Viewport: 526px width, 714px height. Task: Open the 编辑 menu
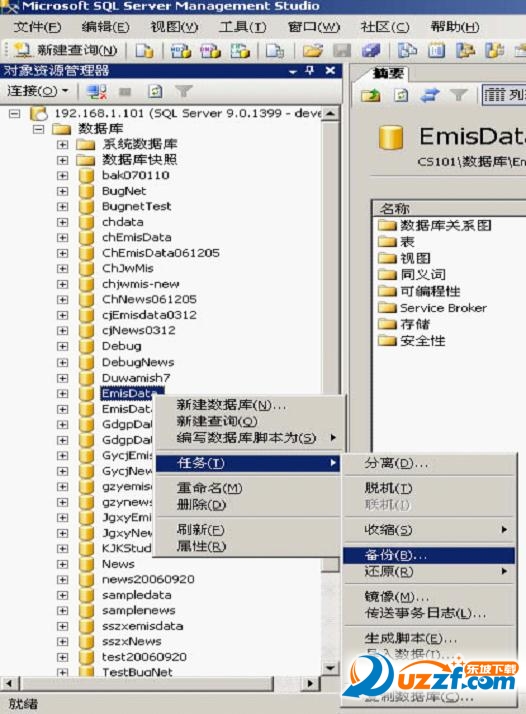point(106,27)
